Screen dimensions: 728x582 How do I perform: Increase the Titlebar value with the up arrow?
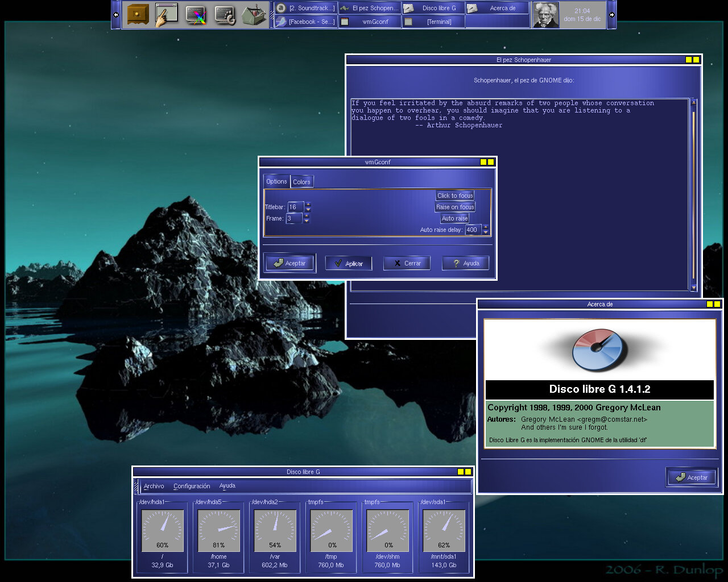pyautogui.click(x=308, y=204)
